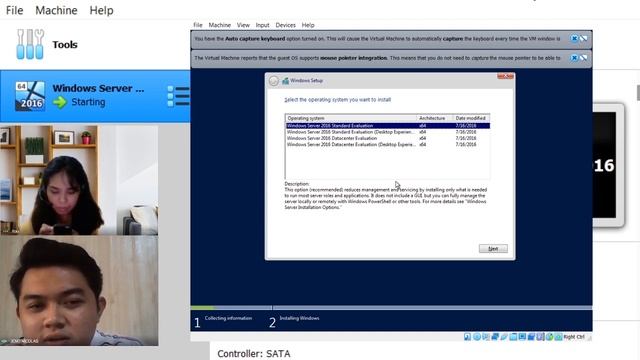Open the VM window Machine menu
The width and height of the screenshot is (640, 360).
[x=220, y=25]
